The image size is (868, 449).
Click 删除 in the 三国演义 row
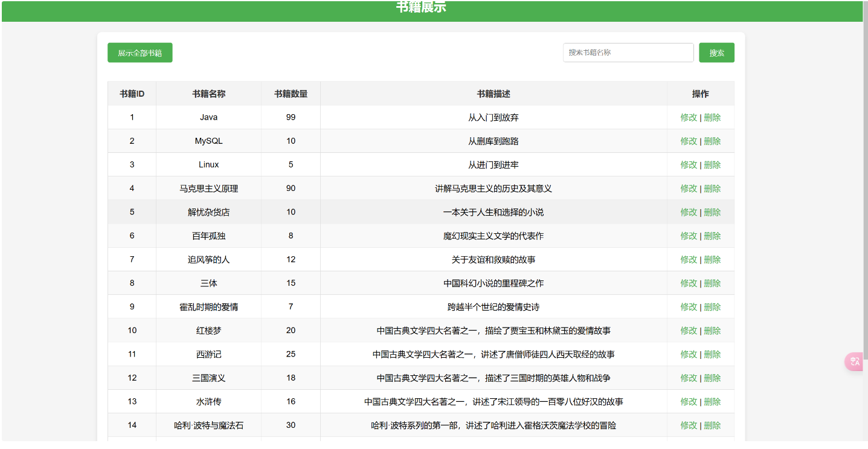click(x=712, y=378)
